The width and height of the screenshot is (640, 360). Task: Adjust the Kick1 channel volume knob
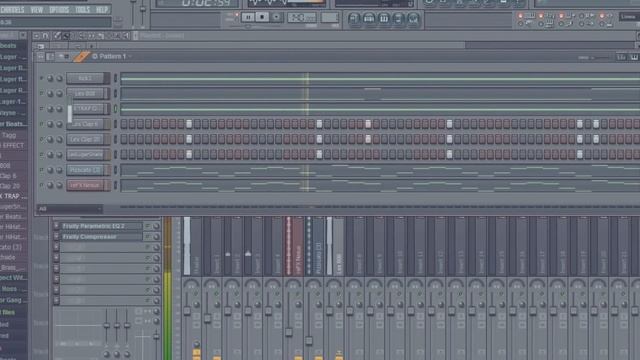pyautogui.click(x=60, y=78)
